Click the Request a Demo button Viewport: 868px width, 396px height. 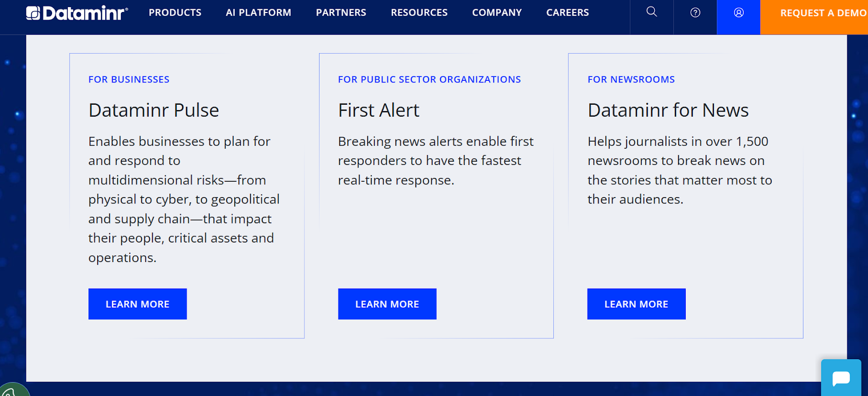pos(814,17)
